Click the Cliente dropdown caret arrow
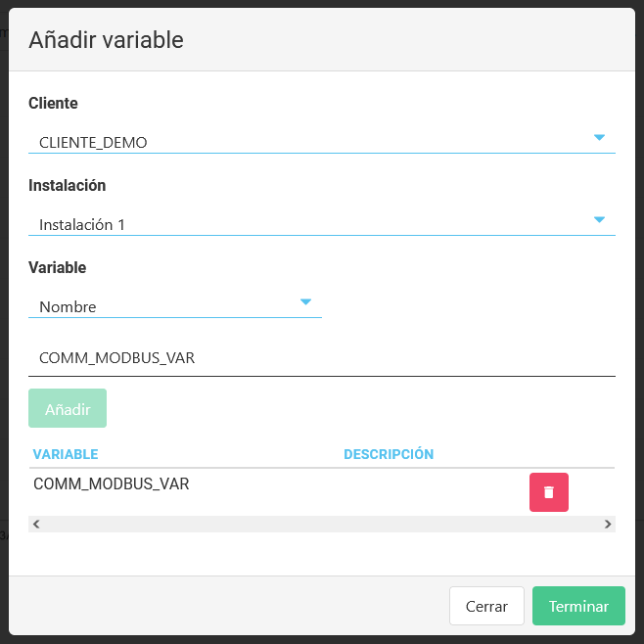Viewport: 644px width, 644px height. [599, 138]
